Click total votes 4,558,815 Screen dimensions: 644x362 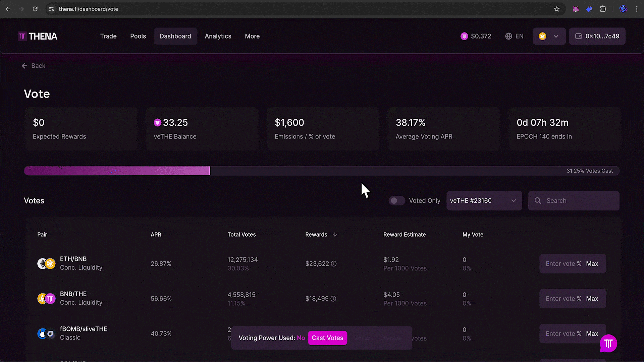241,295
